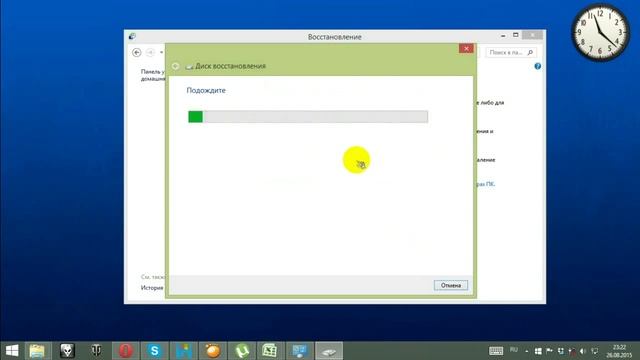
Task: Open the История link in Восстановление window
Action: coord(152,288)
